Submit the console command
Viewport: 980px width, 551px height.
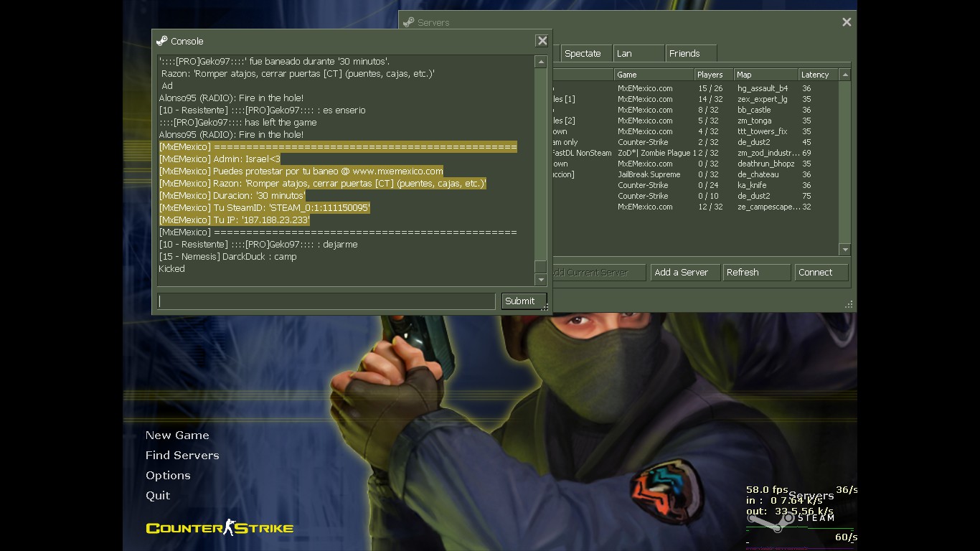(x=524, y=301)
